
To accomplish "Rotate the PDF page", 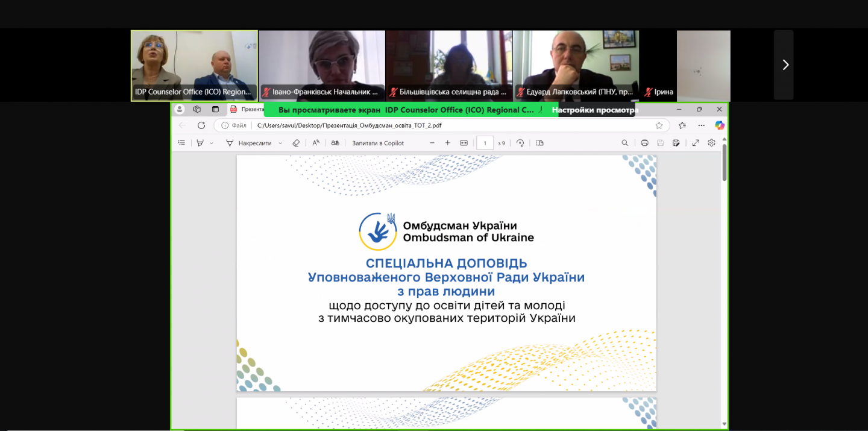I will 520,143.
